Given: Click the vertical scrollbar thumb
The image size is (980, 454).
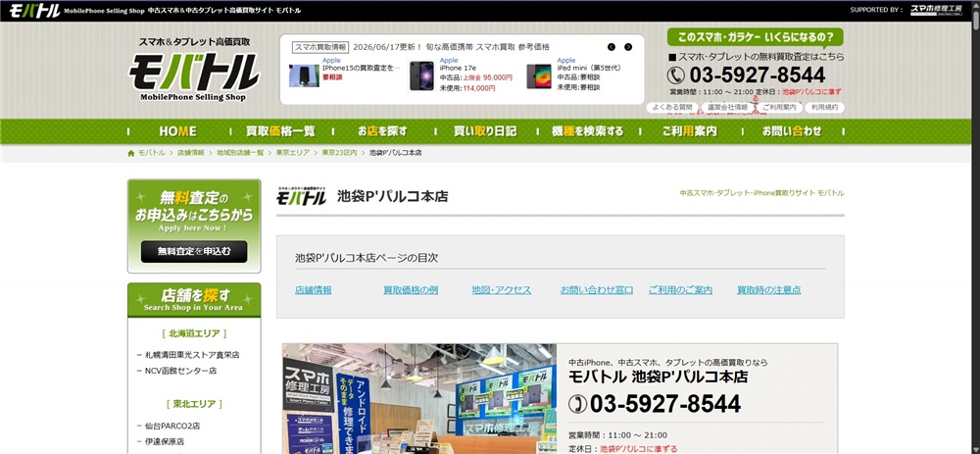Looking at the screenshot, I should (974, 20).
